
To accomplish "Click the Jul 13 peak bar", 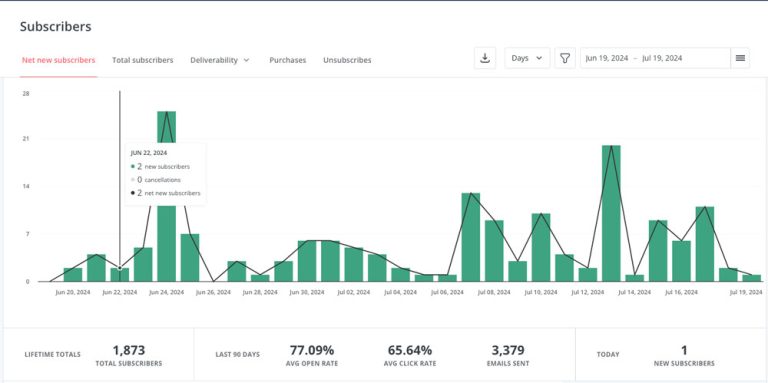I will point(611,213).
